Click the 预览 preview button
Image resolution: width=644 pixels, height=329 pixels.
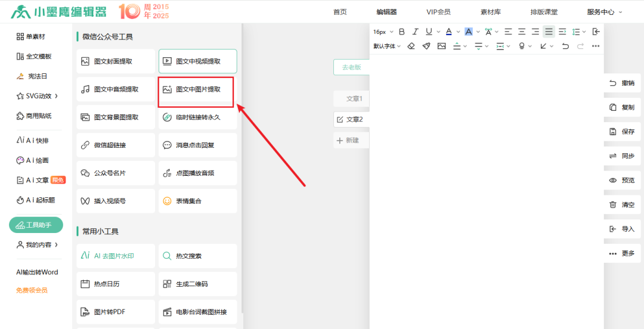tap(622, 181)
